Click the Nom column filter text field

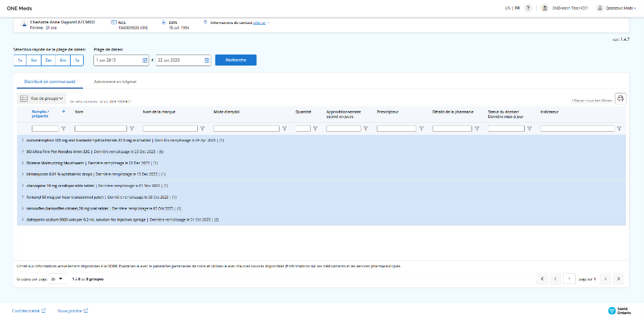pyautogui.click(x=101, y=128)
